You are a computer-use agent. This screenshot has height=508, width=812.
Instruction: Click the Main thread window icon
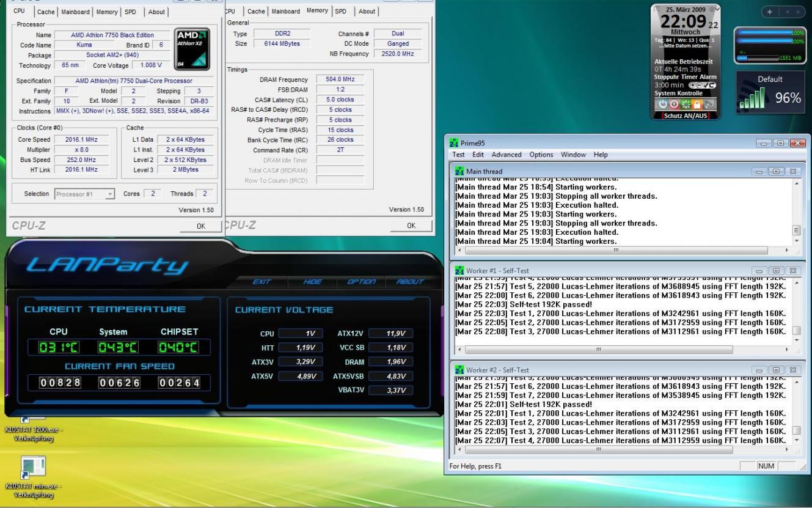[459, 171]
